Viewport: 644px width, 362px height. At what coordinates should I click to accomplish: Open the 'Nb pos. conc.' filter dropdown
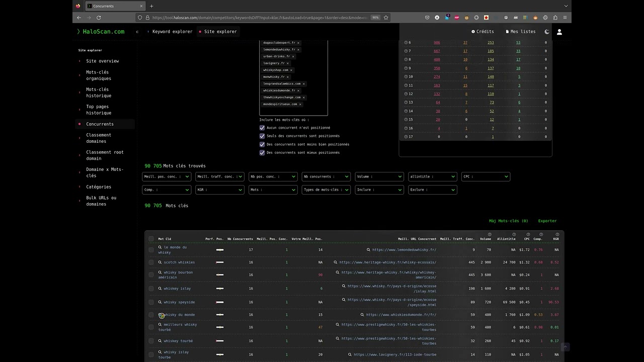click(x=273, y=176)
